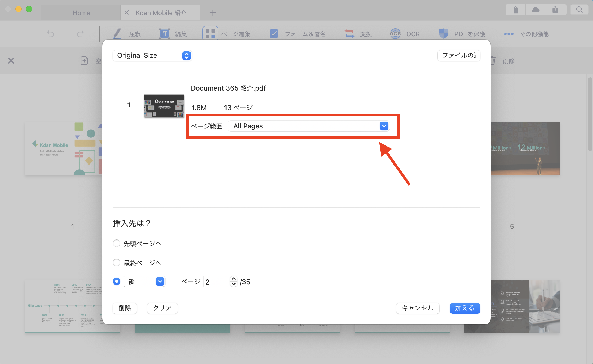
Task: Open the ページ編集 grid icon
Action: (x=210, y=33)
